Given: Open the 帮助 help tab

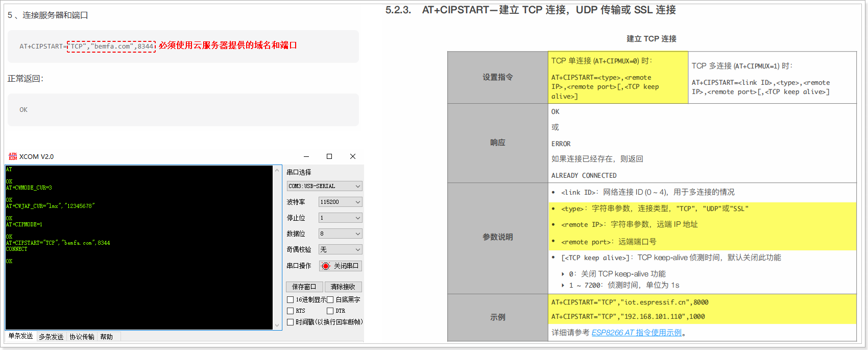Looking at the screenshot, I should tap(107, 337).
